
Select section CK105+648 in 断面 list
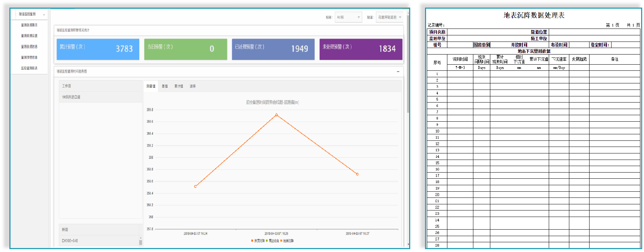(x=70, y=240)
